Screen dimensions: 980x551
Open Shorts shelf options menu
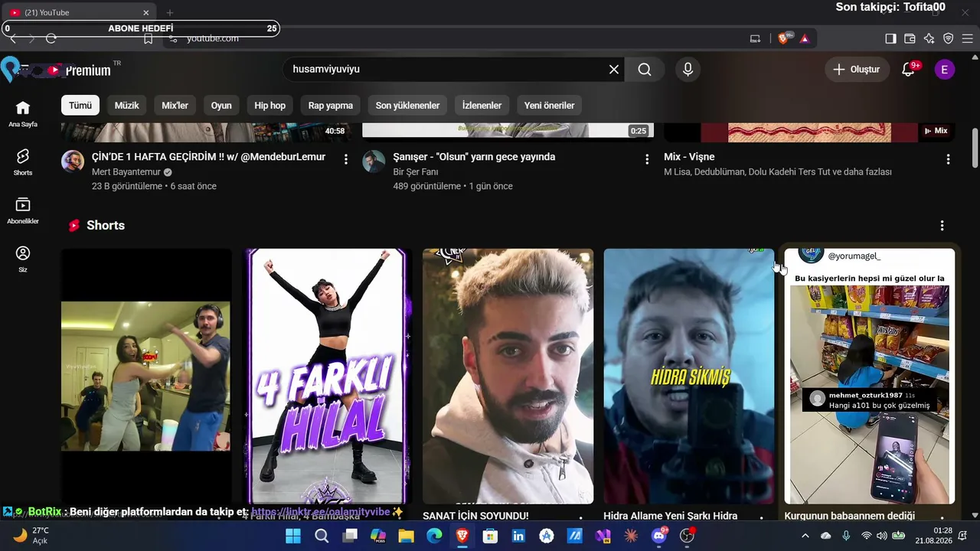[x=942, y=226]
